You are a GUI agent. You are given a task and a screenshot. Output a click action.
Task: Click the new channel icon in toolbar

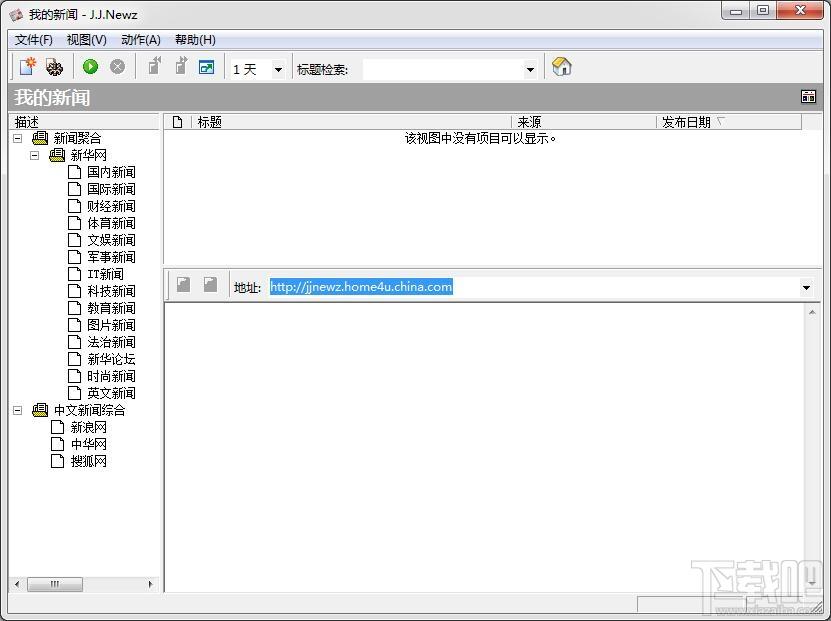click(x=28, y=67)
